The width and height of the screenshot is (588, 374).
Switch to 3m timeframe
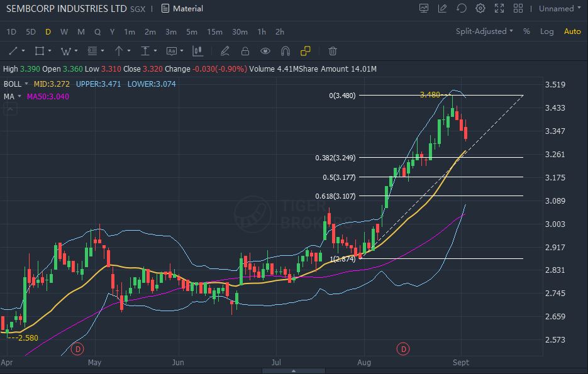pos(171,32)
